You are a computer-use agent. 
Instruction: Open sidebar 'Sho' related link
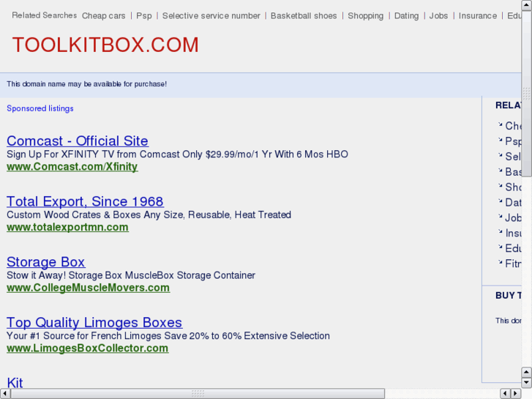point(513,187)
